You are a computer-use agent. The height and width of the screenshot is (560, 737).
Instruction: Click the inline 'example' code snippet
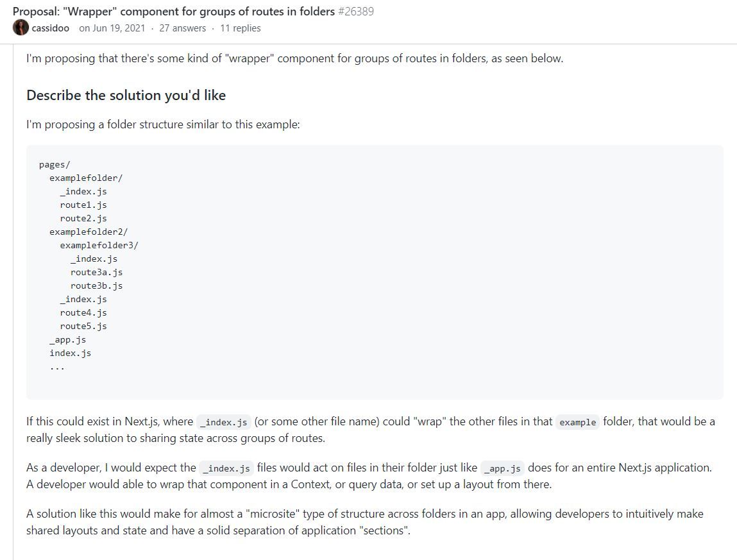coord(578,422)
